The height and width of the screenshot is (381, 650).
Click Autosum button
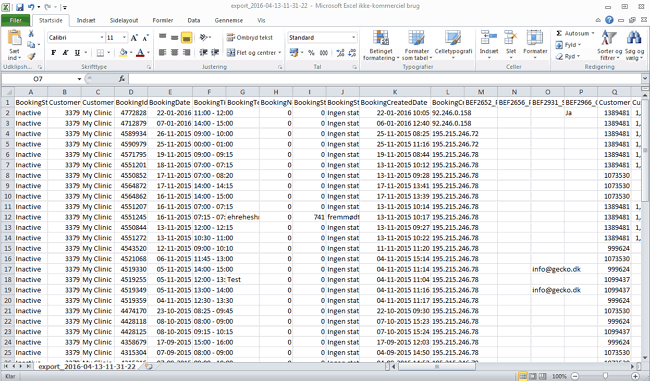pyautogui.click(x=575, y=34)
